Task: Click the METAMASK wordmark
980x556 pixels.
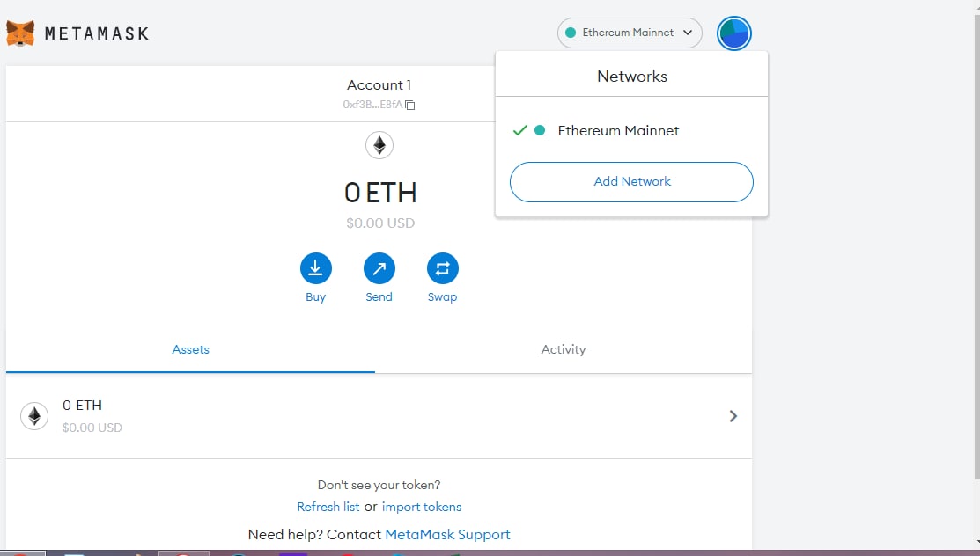Action: pyautogui.click(x=97, y=33)
